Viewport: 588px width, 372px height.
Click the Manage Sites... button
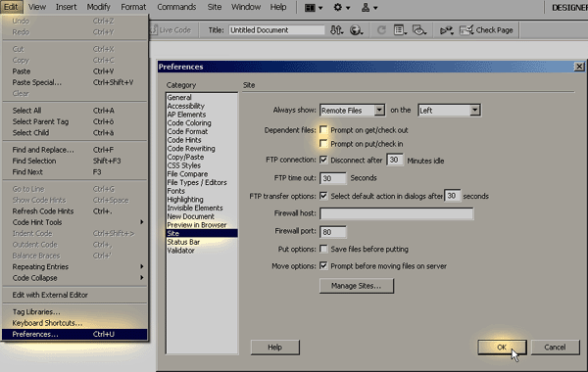(x=357, y=286)
